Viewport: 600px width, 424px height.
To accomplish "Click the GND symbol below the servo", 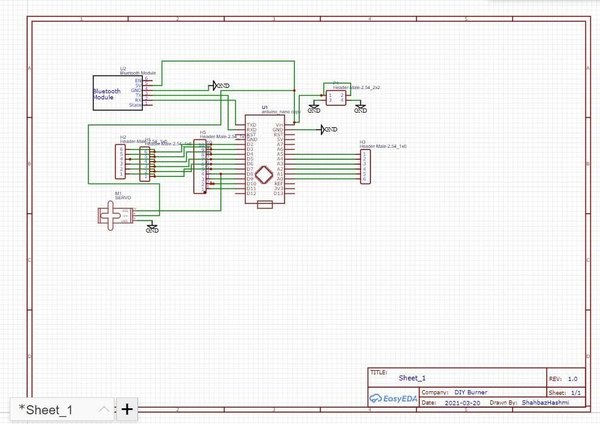I will [x=152, y=227].
